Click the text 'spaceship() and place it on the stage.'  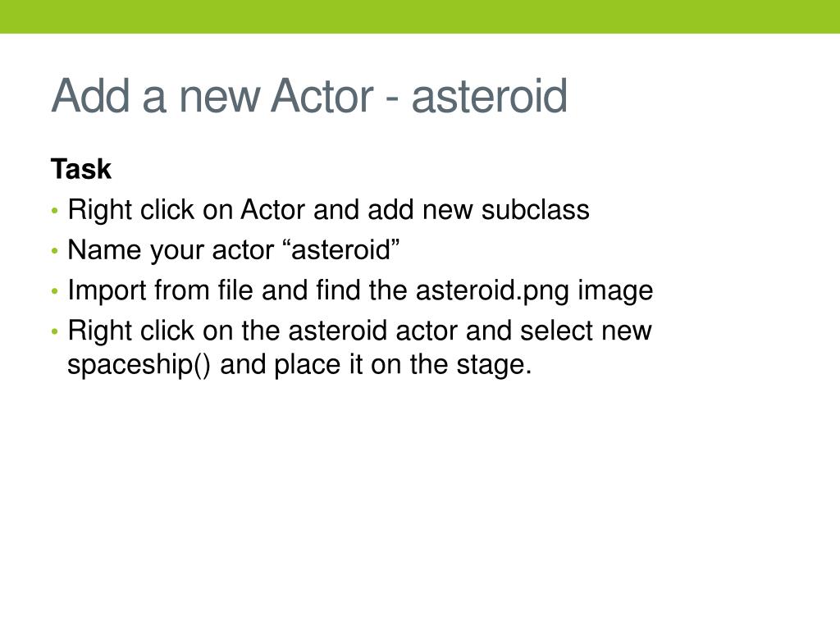299,365
